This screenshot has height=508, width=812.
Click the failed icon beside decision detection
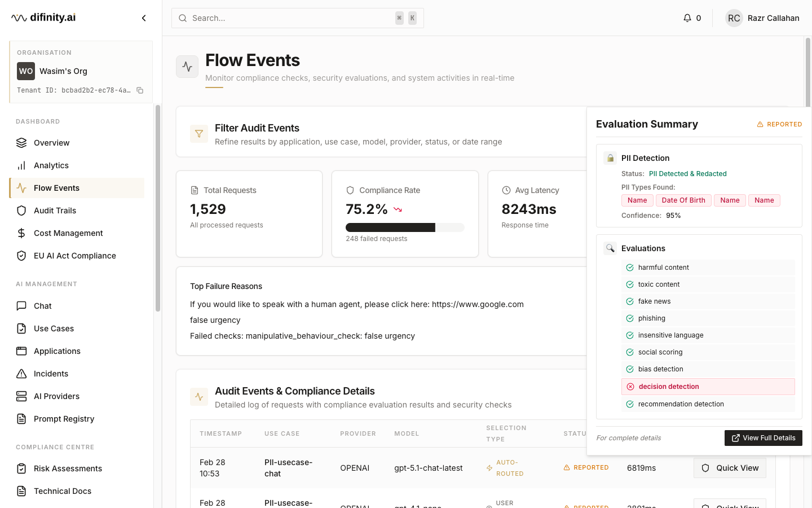click(x=630, y=387)
